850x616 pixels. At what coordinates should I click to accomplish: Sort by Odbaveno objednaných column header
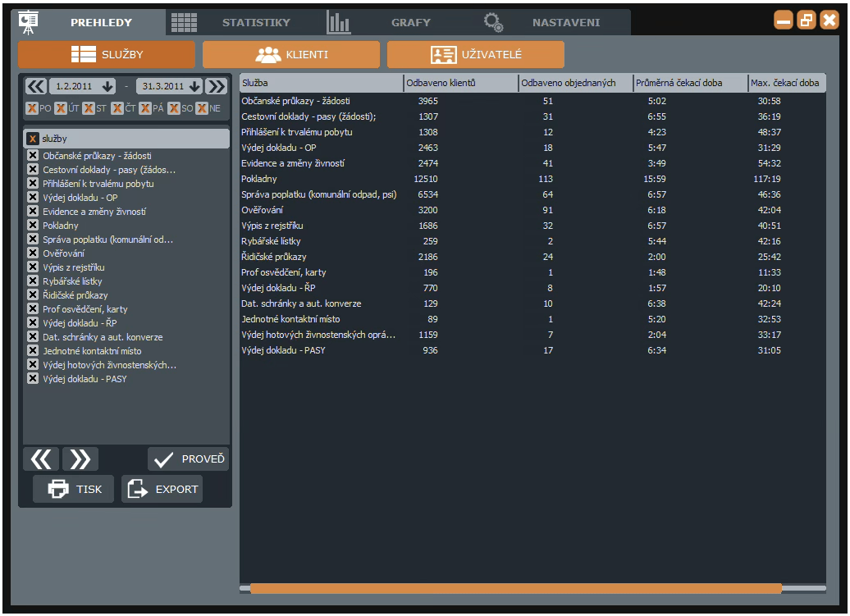576,83
